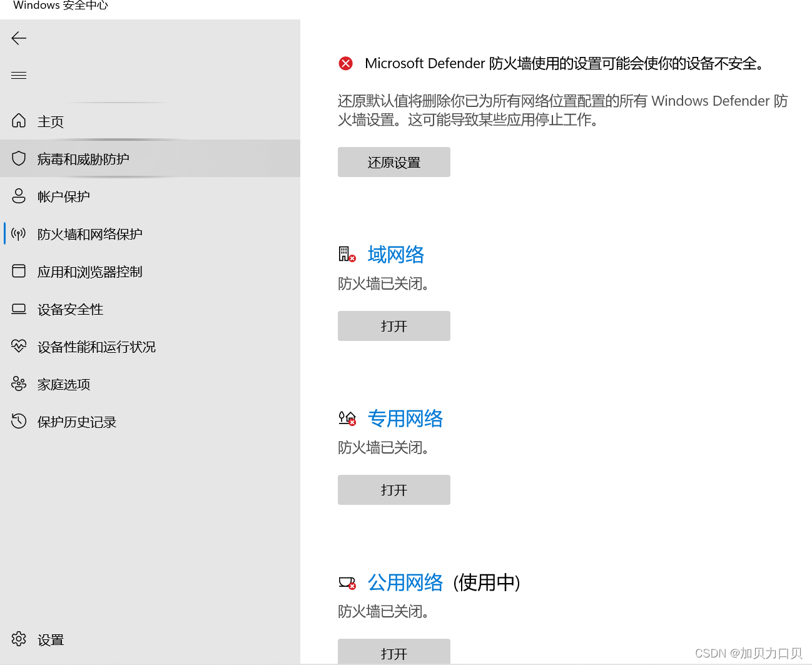Click the firewall network signal icon
Viewport: 812px width, 665px height.
(19, 234)
